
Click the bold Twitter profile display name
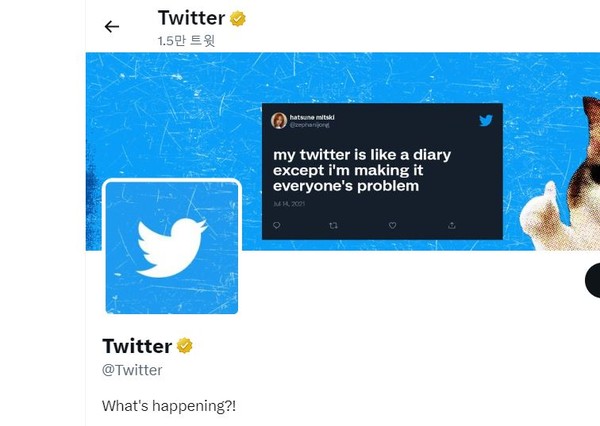point(137,346)
